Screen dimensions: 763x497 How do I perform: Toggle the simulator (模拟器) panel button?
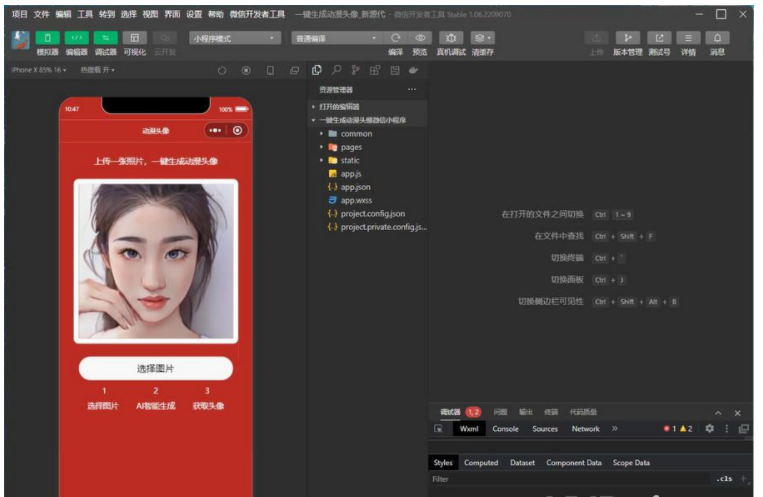47,38
